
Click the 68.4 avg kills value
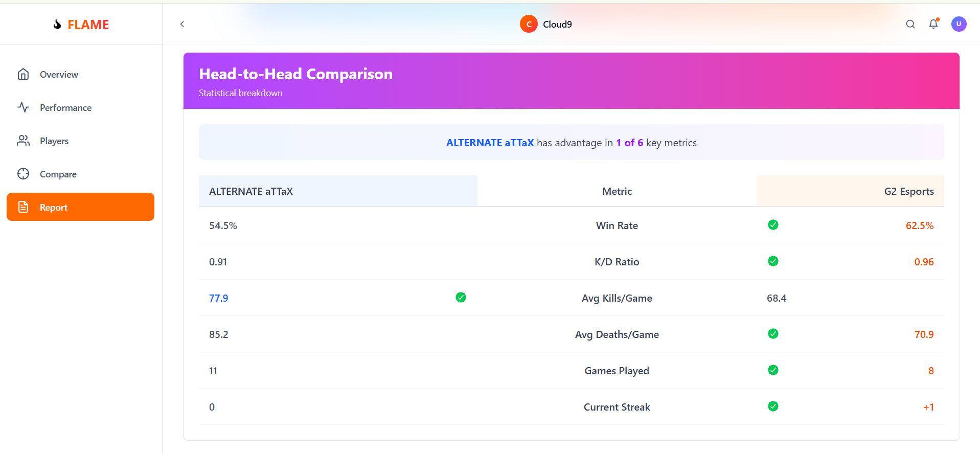(x=777, y=298)
